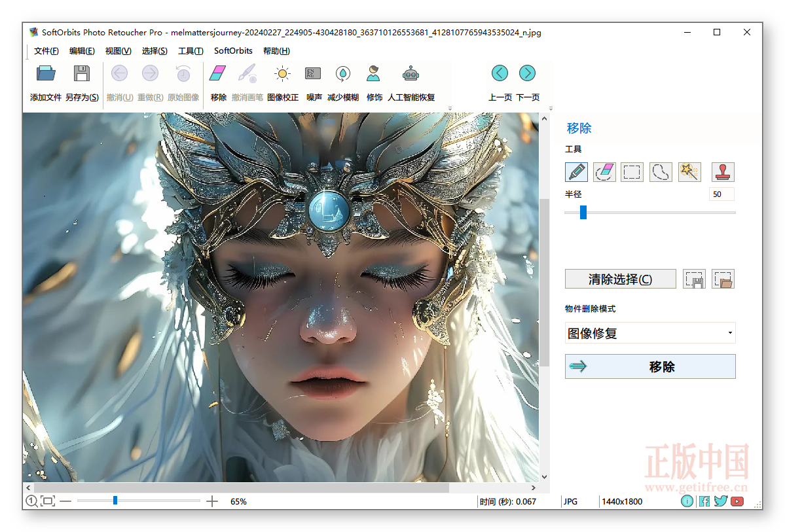
Task: Click the load selection icon
Action: click(723, 279)
